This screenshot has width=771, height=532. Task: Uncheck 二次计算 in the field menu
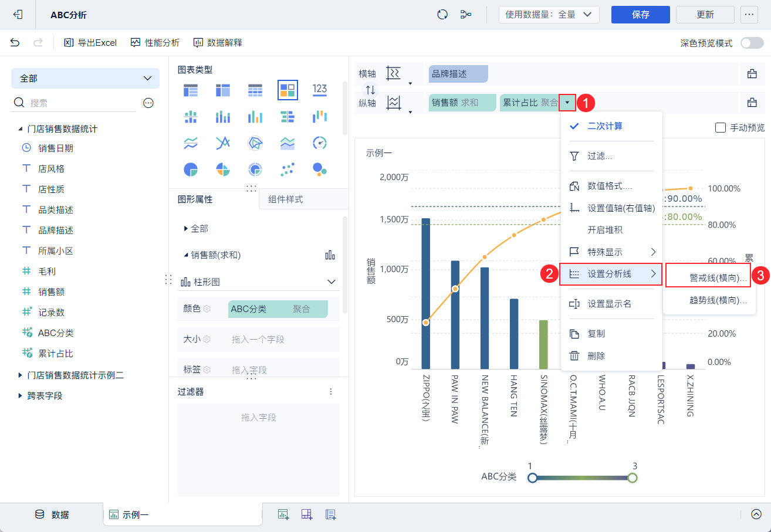click(611, 126)
